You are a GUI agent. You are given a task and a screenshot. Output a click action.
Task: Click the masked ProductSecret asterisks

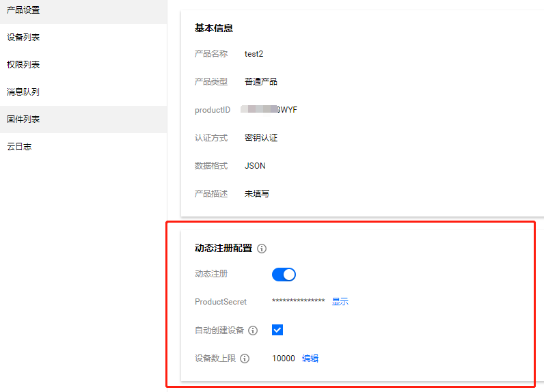coord(298,302)
